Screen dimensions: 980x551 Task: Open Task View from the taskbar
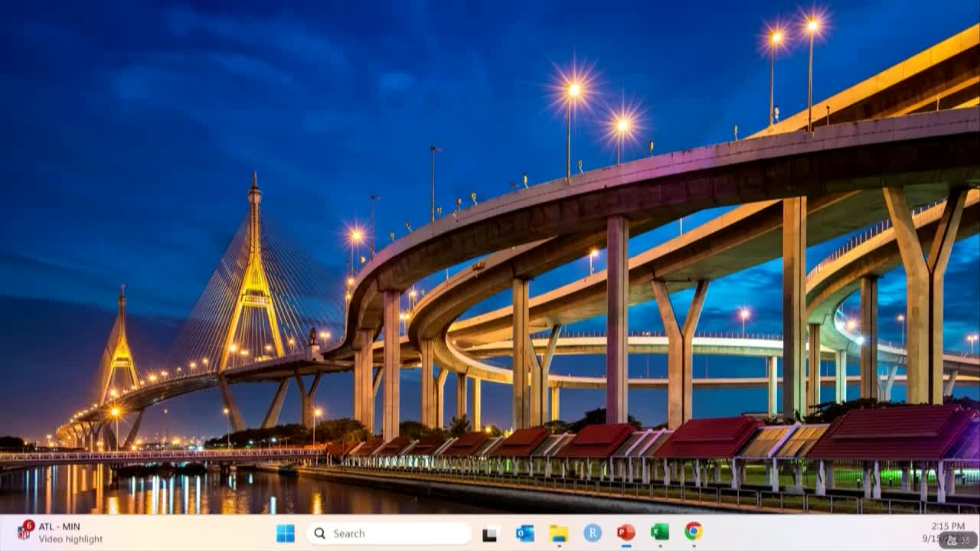click(x=491, y=533)
